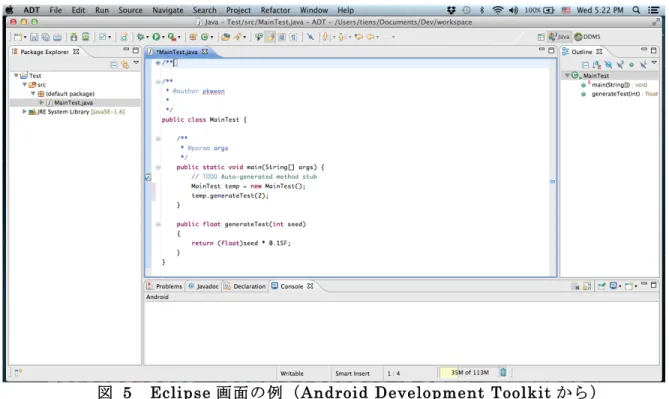Toggle Hide Local Types in Outline
The width and height of the screenshot is (669, 399).
coord(643,65)
